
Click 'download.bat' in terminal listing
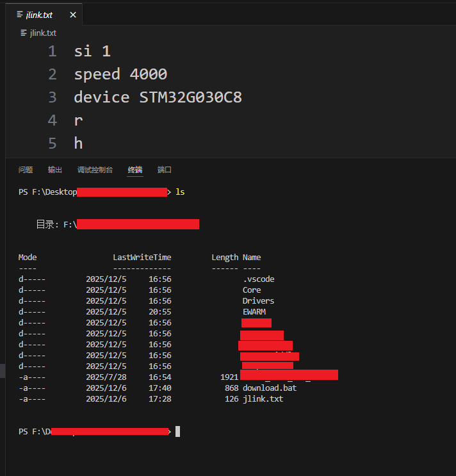pos(270,388)
